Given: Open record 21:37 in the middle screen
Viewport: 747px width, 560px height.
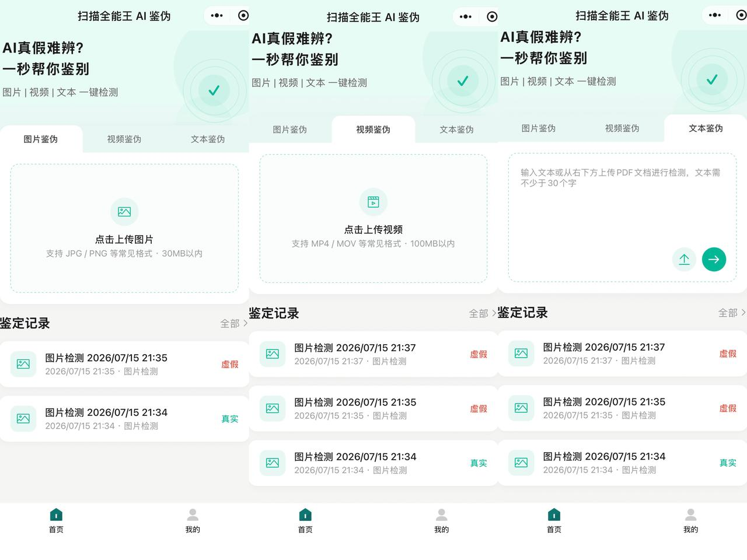Looking at the screenshot, I should coord(373,354).
